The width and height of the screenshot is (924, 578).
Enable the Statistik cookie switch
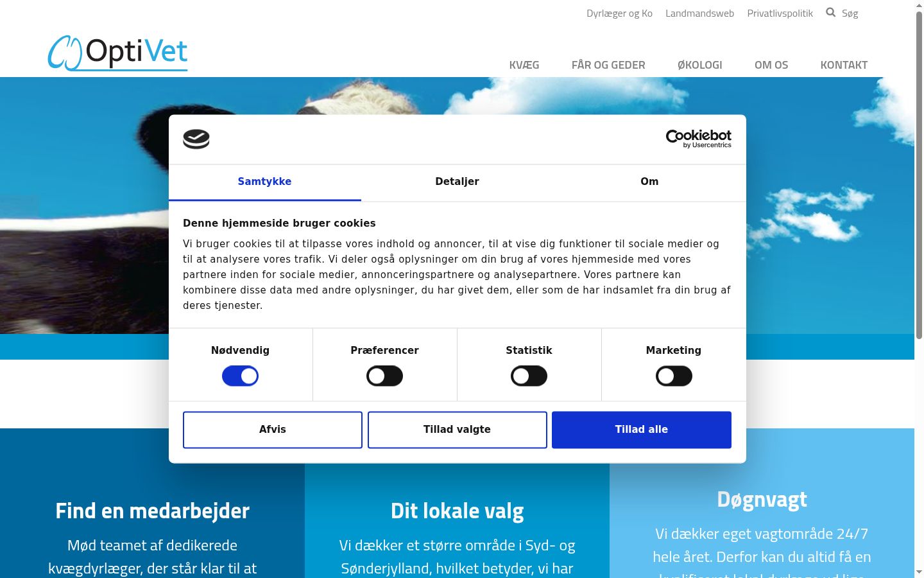point(529,376)
